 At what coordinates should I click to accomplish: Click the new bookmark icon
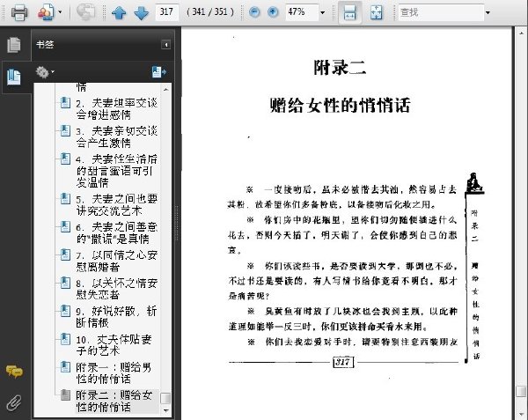(x=159, y=71)
